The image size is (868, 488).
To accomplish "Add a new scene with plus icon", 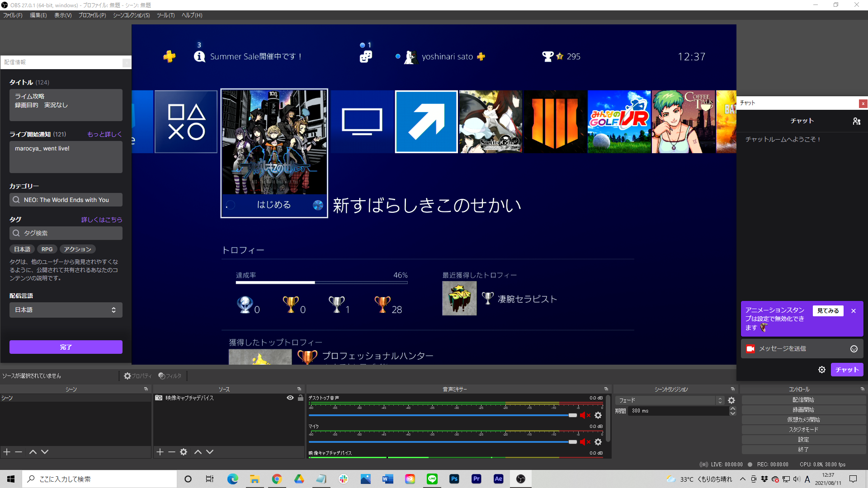I will [x=7, y=452].
